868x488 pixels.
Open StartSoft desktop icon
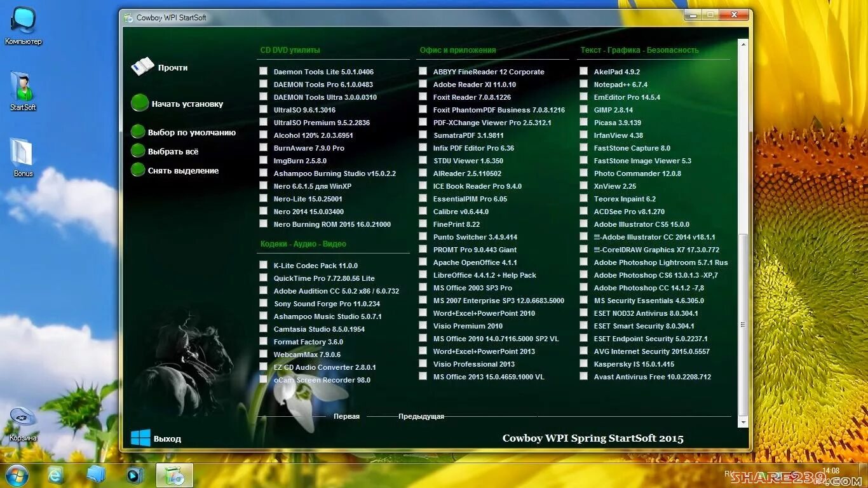23,86
